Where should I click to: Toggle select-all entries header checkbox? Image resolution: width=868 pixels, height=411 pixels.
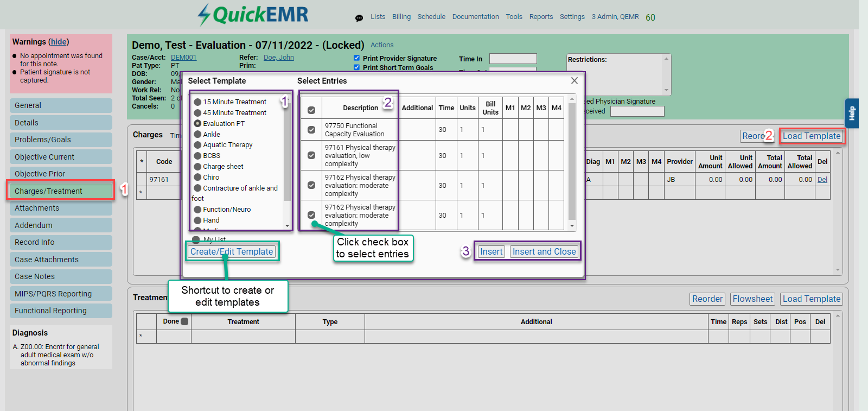click(x=311, y=110)
